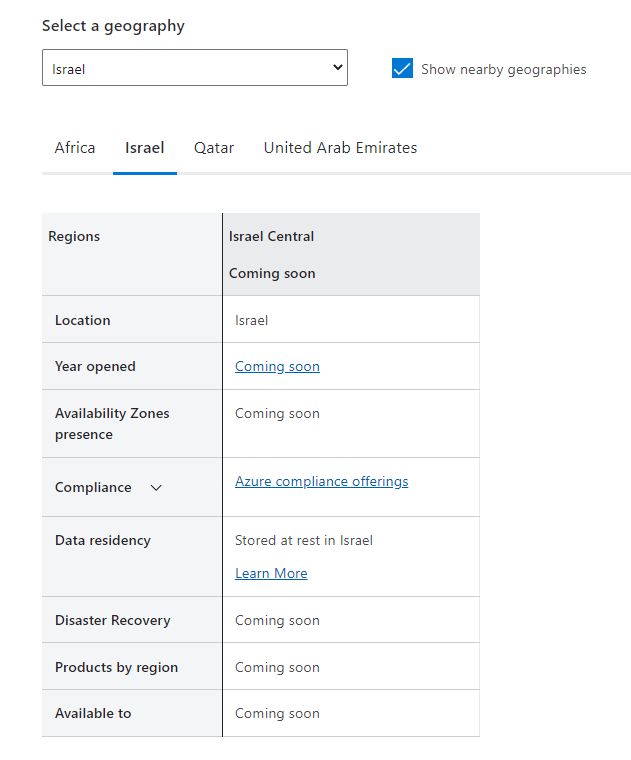Open the Select a geography dropdown

point(195,67)
